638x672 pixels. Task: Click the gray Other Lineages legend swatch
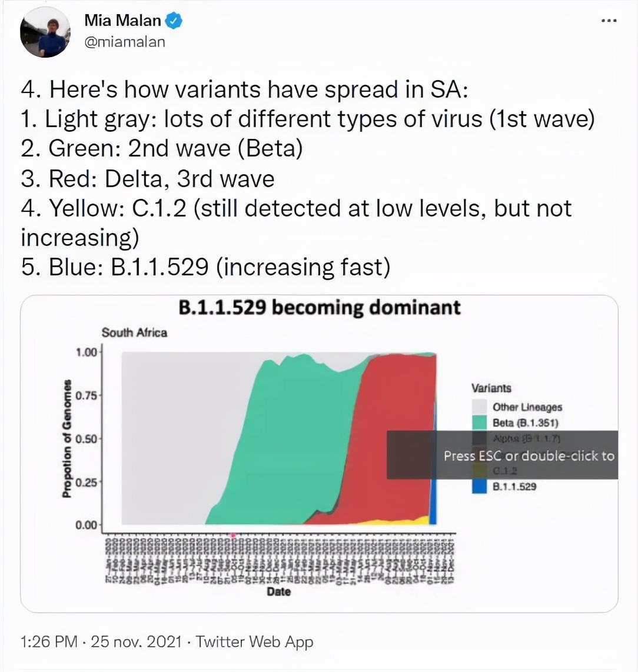pyautogui.click(x=480, y=407)
